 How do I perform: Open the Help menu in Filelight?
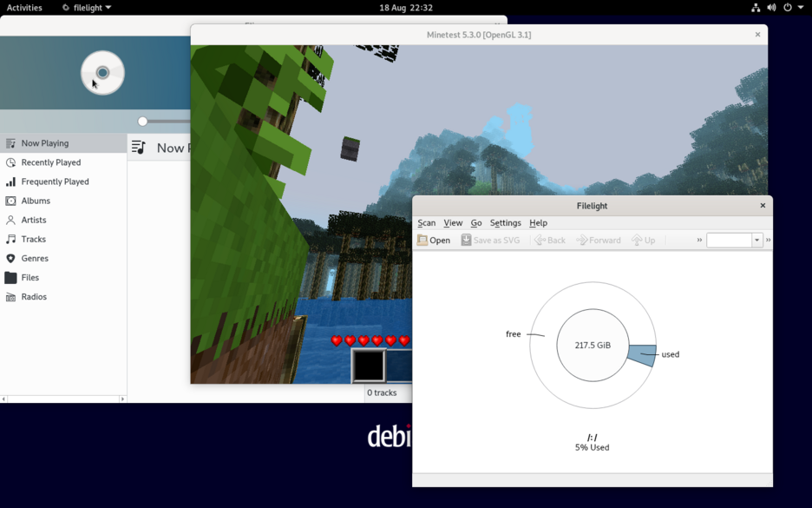538,223
